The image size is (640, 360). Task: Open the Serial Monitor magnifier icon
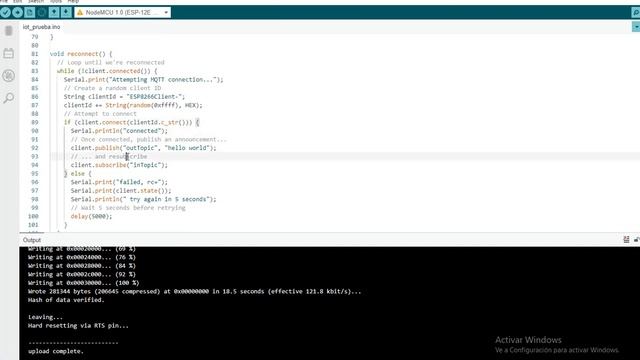636,13
